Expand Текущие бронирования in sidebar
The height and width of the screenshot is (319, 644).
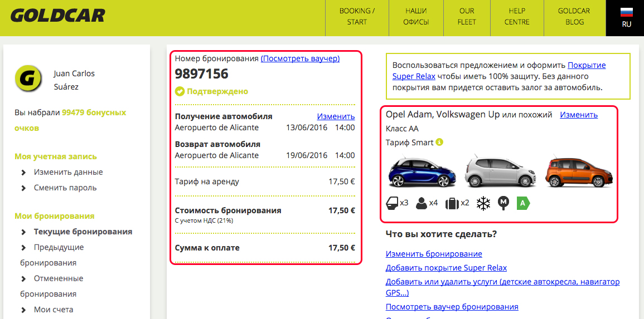pos(83,232)
